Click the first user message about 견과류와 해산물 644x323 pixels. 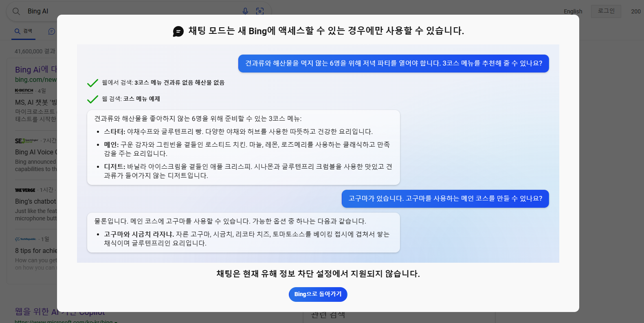(x=393, y=64)
